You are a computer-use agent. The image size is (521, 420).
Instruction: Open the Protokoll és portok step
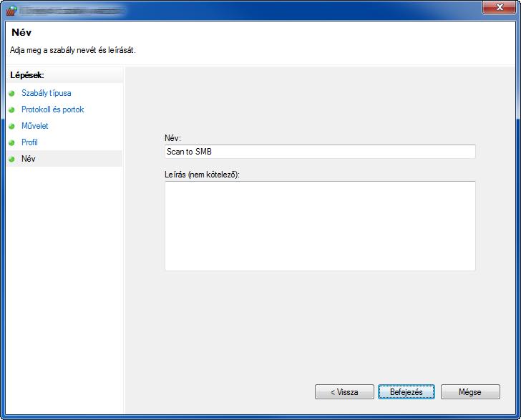click(x=53, y=109)
